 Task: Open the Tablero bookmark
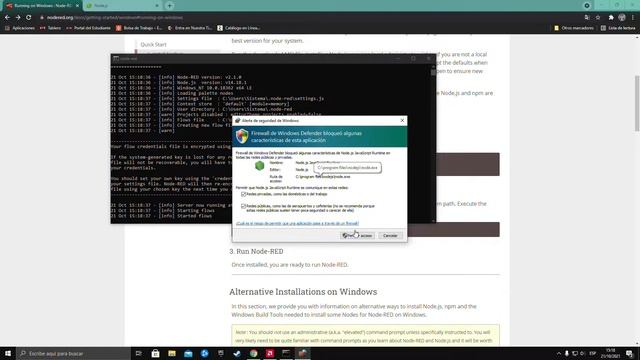tap(51, 28)
